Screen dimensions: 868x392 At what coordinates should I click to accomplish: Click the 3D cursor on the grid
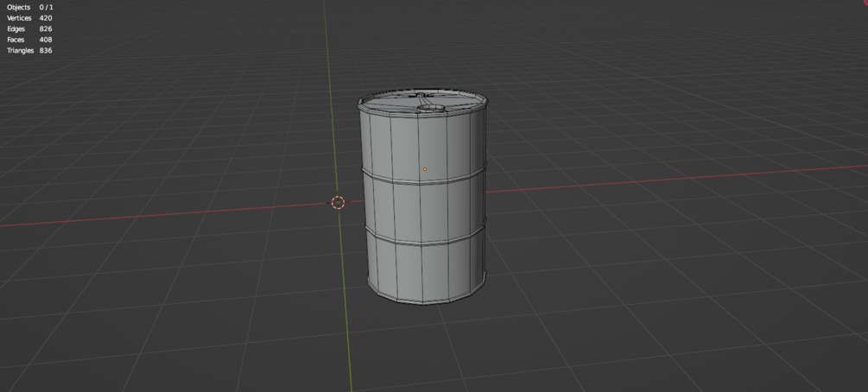click(339, 202)
